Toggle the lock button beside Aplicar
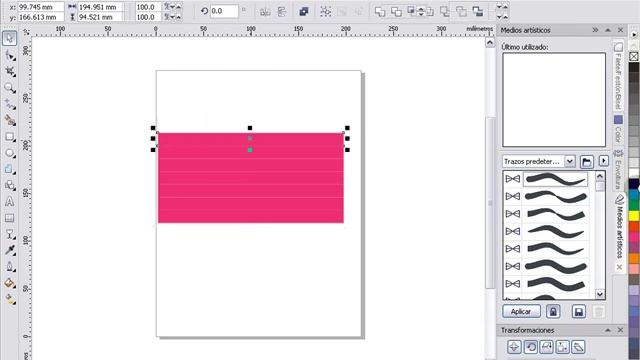 (x=553, y=311)
